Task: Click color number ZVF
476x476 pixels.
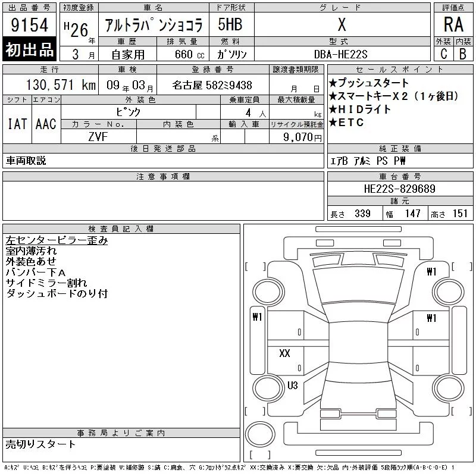Action: (x=98, y=137)
